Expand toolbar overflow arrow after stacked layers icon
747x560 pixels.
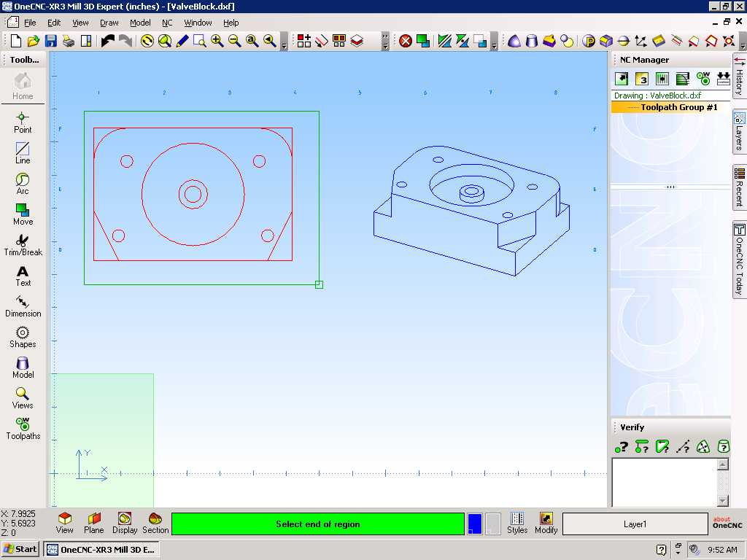385,42
